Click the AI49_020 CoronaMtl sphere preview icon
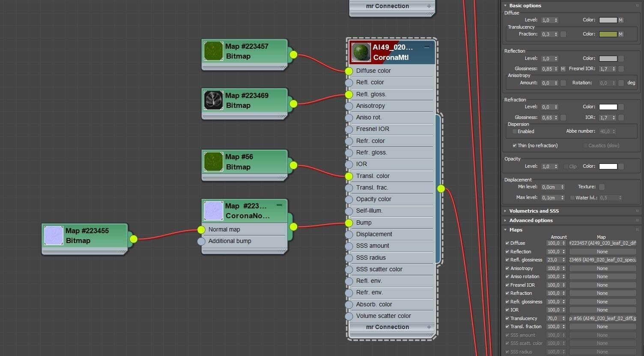 tap(361, 52)
